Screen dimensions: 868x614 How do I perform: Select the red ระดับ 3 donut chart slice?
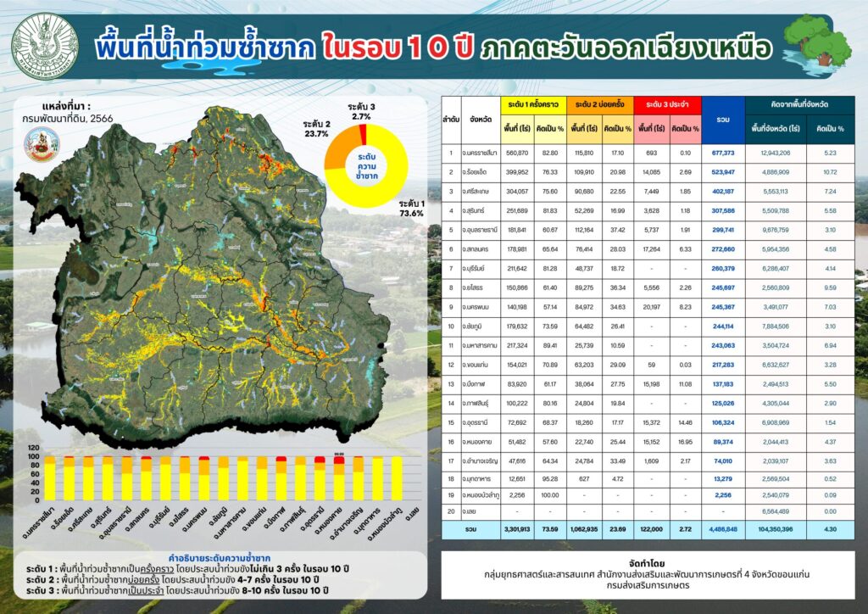coord(363,134)
